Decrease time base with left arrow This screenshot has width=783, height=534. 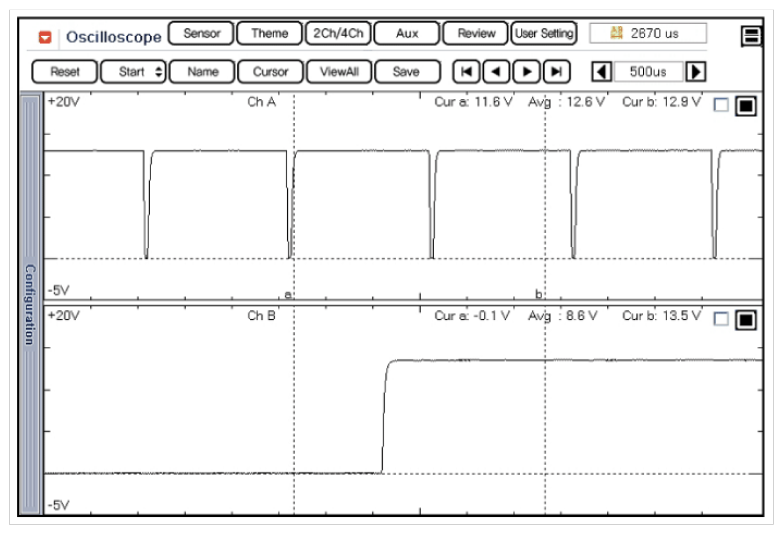click(x=602, y=72)
